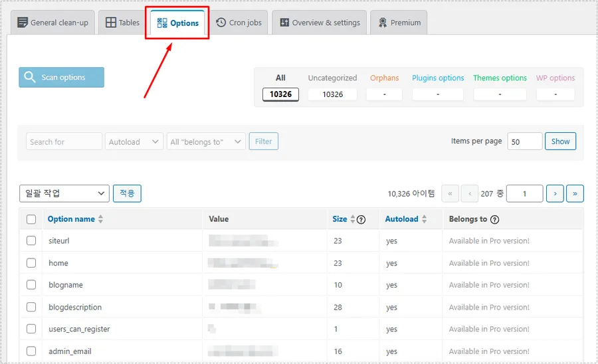
Task: Click the Filter button
Action: point(264,141)
